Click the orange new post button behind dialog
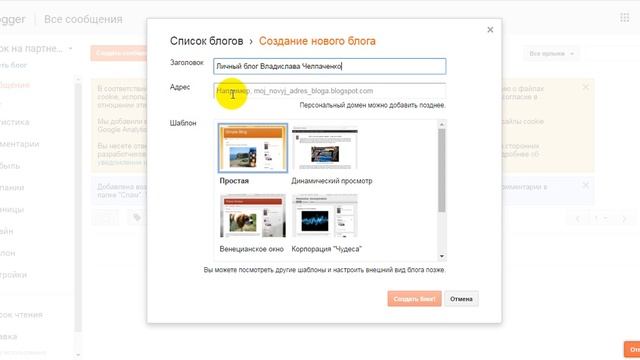 tap(118, 53)
